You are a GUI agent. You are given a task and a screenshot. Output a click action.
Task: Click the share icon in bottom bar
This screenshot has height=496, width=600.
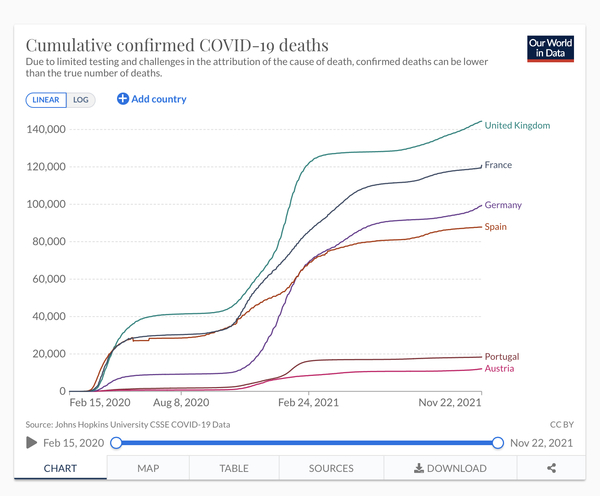pyautogui.click(x=551, y=468)
